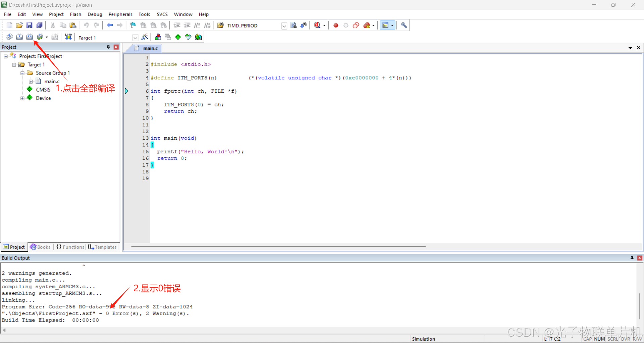This screenshot has width=644, height=343.
Task: Open the Debug menu
Action: pyautogui.click(x=95, y=14)
